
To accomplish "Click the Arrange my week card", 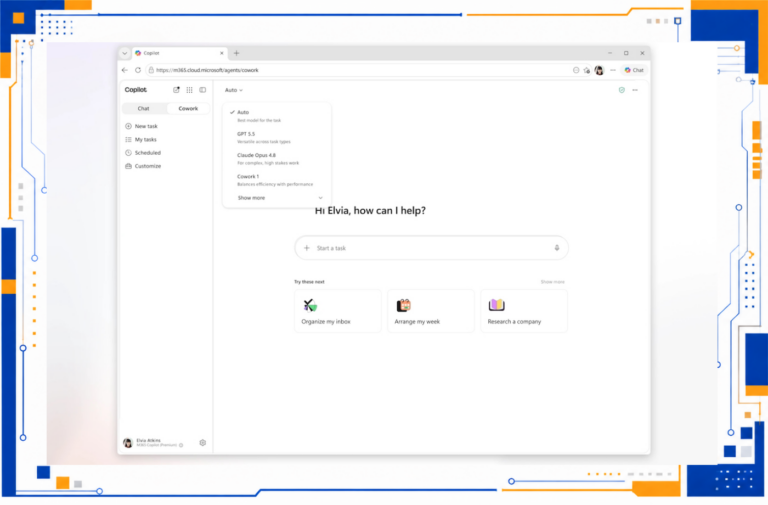I will coord(431,311).
